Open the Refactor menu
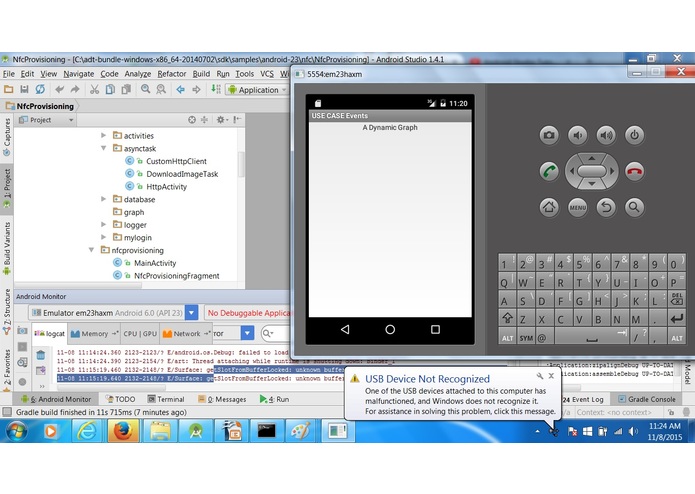The height and width of the screenshot is (494, 695). coord(172,74)
